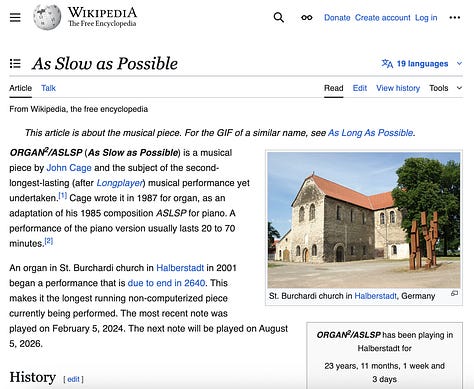Toggle the table of contents list icon

click(x=15, y=63)
